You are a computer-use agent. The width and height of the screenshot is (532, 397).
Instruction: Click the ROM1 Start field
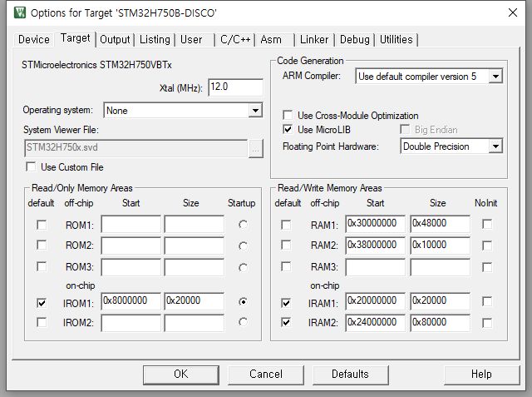click(131, 224)
